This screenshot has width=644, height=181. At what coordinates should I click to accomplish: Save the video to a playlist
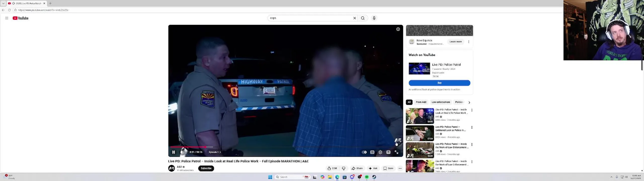(x=388, y=168)
